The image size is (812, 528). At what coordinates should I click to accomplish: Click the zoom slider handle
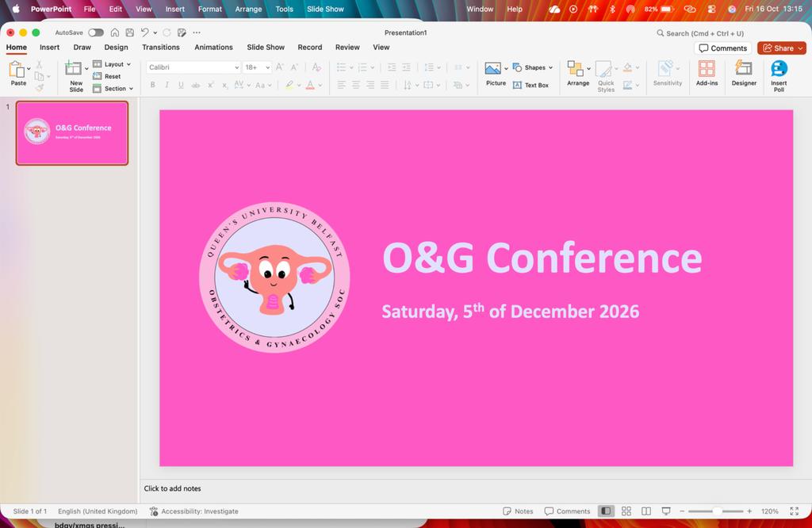[x=717, y=511]
